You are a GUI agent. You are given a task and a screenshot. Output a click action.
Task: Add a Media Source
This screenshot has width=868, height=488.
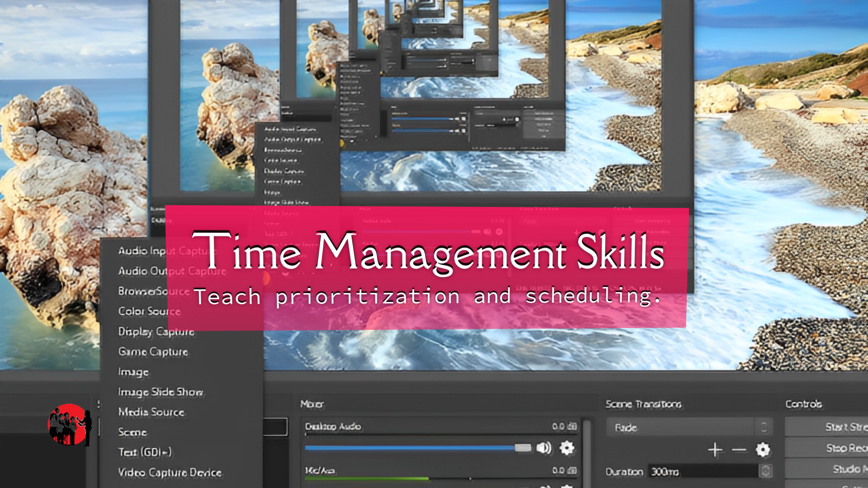coord(151,412)
